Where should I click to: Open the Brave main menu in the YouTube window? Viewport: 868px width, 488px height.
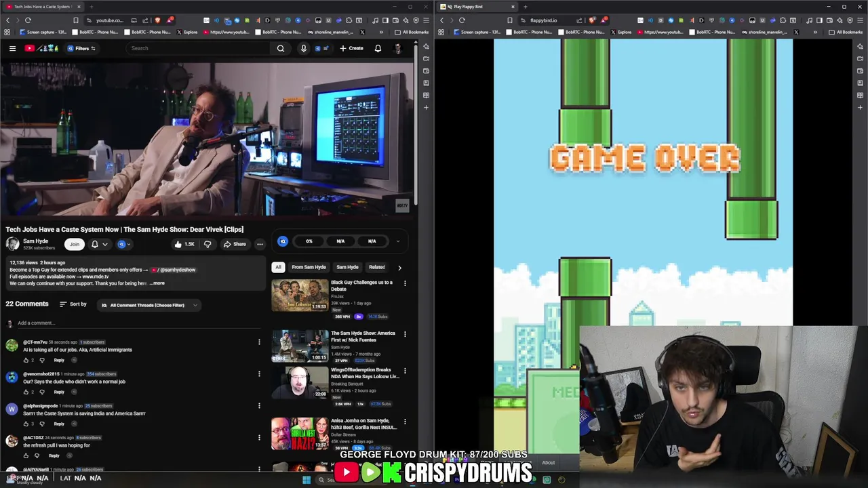click(x=427, y=20)
